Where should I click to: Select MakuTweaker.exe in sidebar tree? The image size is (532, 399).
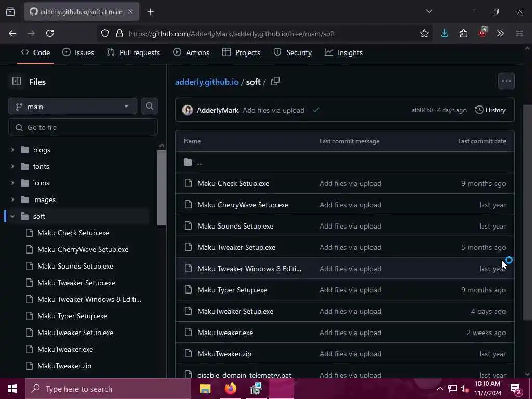tap(65, 349)
